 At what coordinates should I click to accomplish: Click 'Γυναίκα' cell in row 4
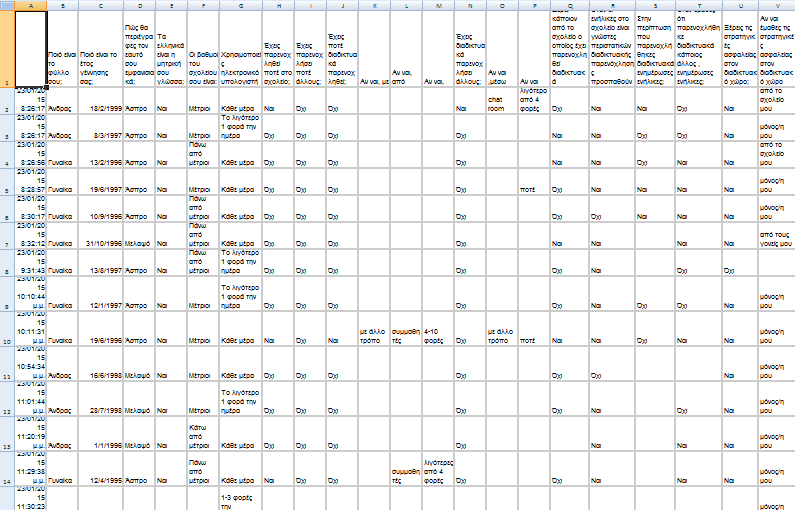click(62, 154)
